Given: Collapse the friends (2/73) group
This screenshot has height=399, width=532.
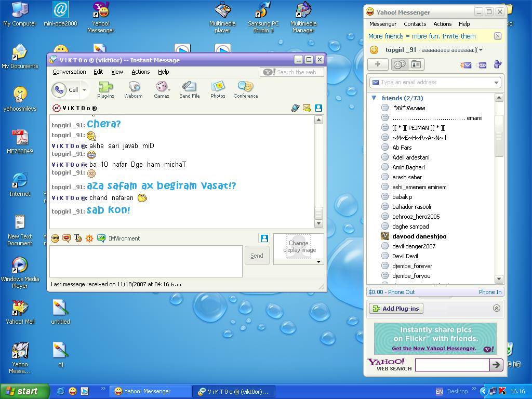Looking at the screenshot, I should tap(374, 98).
